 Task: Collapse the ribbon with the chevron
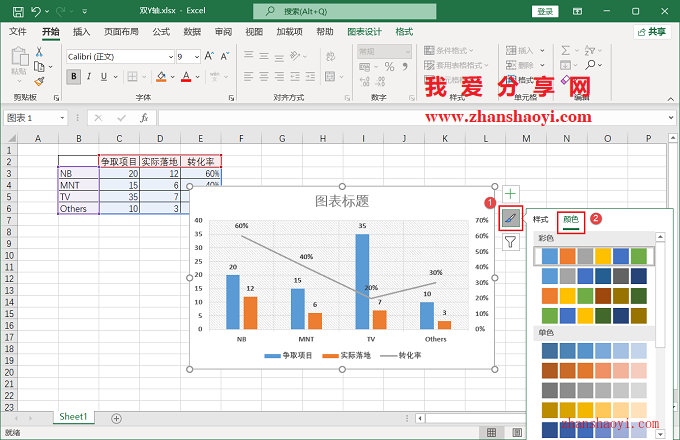click(x=670, y=99)
